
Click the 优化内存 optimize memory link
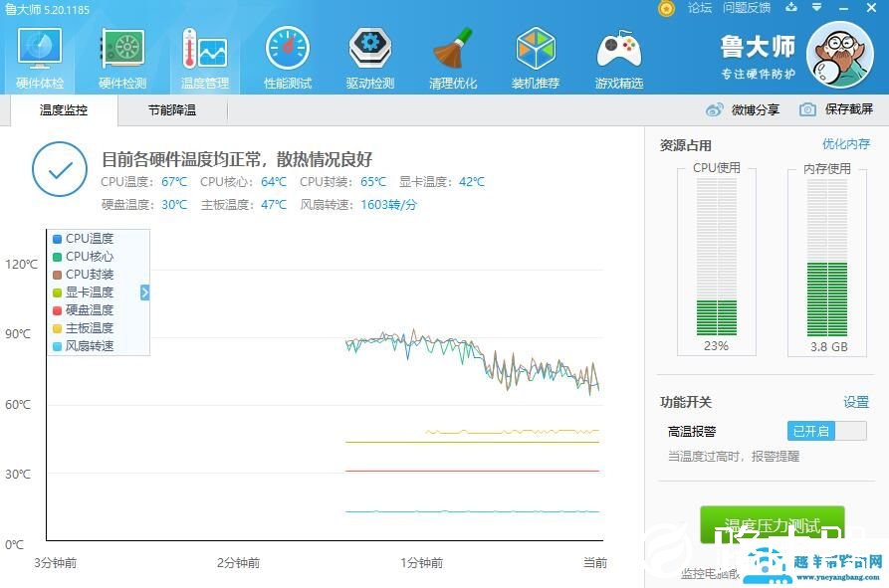(x=846, y=144)
